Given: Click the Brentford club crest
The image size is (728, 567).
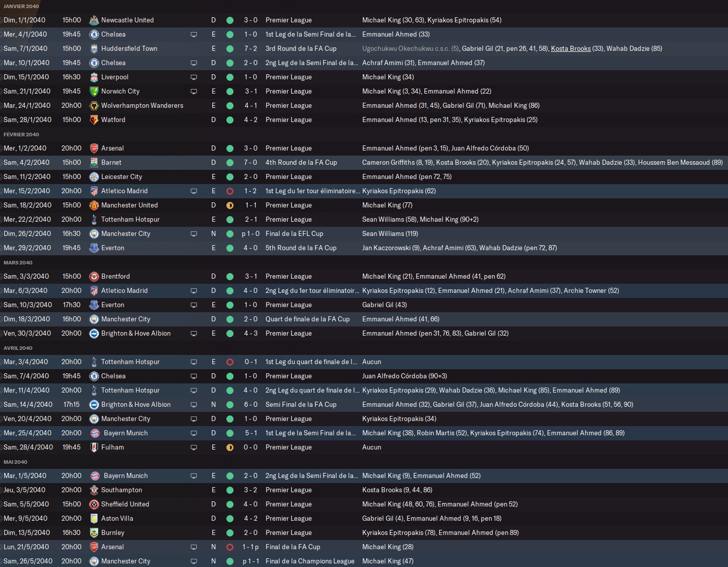Looking at the screenshot, I should pyautogui.click(x=94, y=277).
